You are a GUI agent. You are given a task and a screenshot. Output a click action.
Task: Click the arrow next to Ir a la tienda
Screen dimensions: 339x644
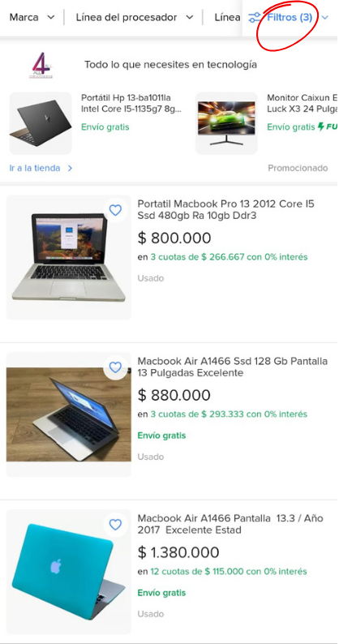point(70,168)
